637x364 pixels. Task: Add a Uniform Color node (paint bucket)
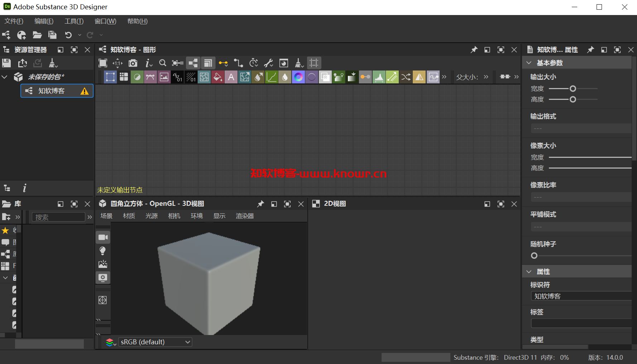(x=217, y=77)
